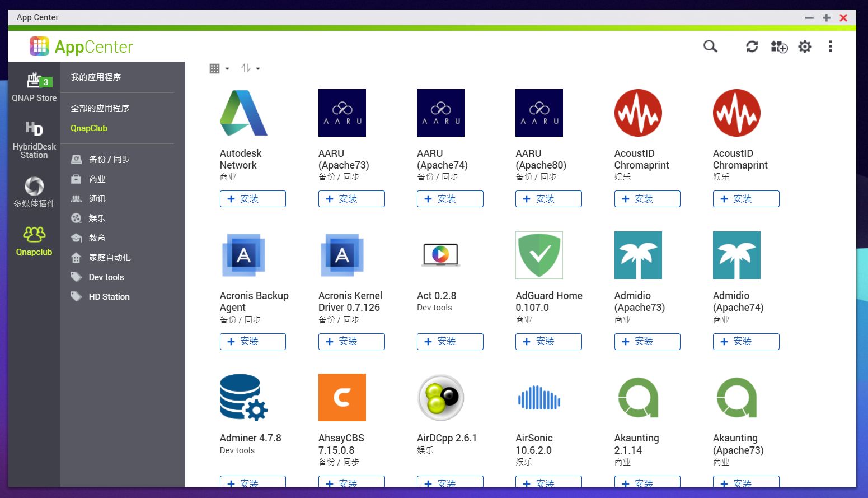This screenshot has height=498, width=868.
Task: Install Admidio (Apache73)
Action: click(x=648, y=342)
